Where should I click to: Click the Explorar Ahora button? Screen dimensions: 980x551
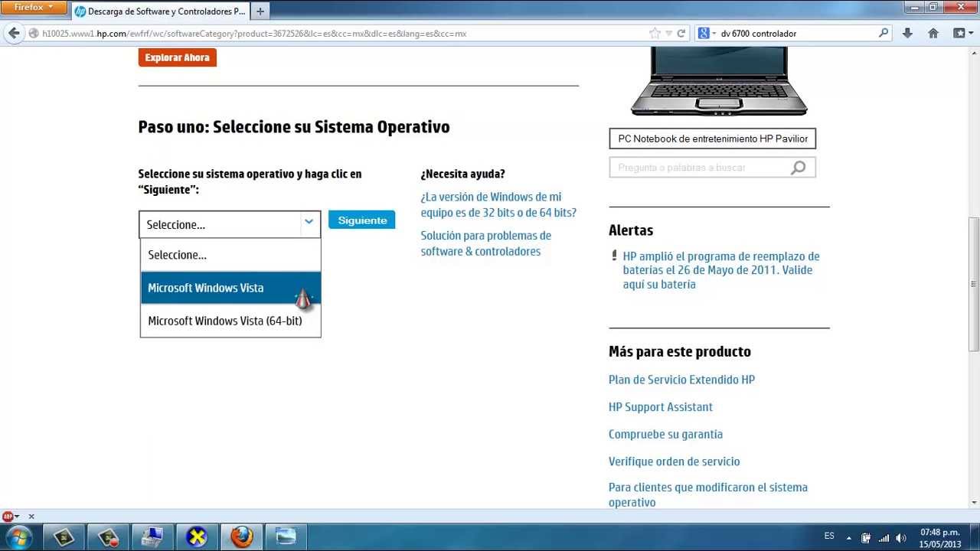click(178, 57)
